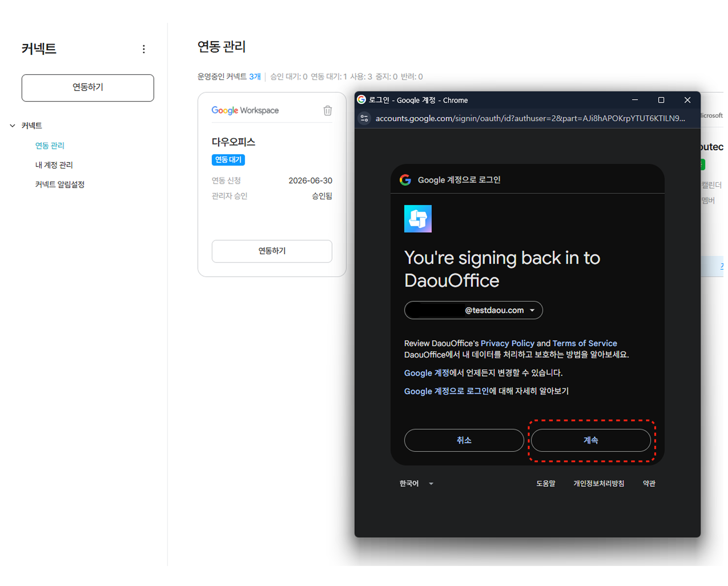Click the site info icon in Chrome address bar
The height and width of the screenshot is (586, 728).
[x=364, y=118]
